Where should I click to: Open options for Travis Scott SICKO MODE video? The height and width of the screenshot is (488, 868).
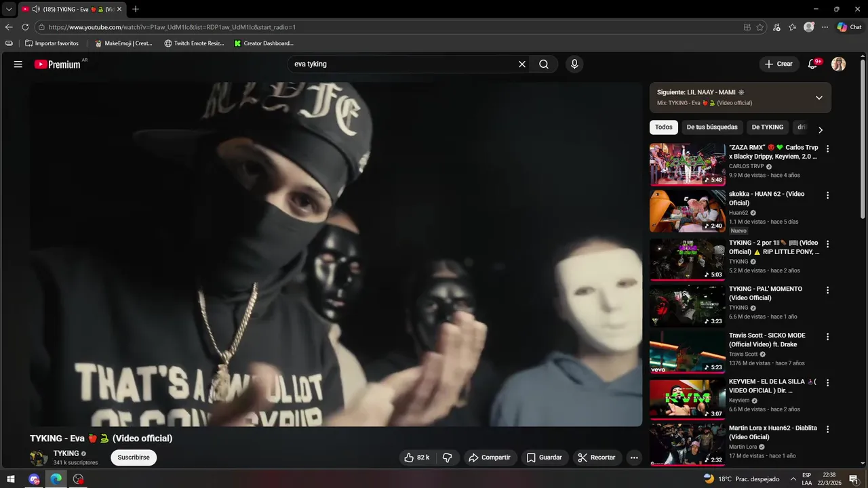coord(827,337)
